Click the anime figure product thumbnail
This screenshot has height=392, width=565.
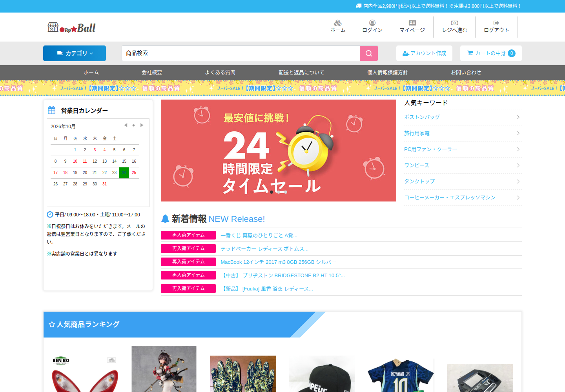click(164, 369)
